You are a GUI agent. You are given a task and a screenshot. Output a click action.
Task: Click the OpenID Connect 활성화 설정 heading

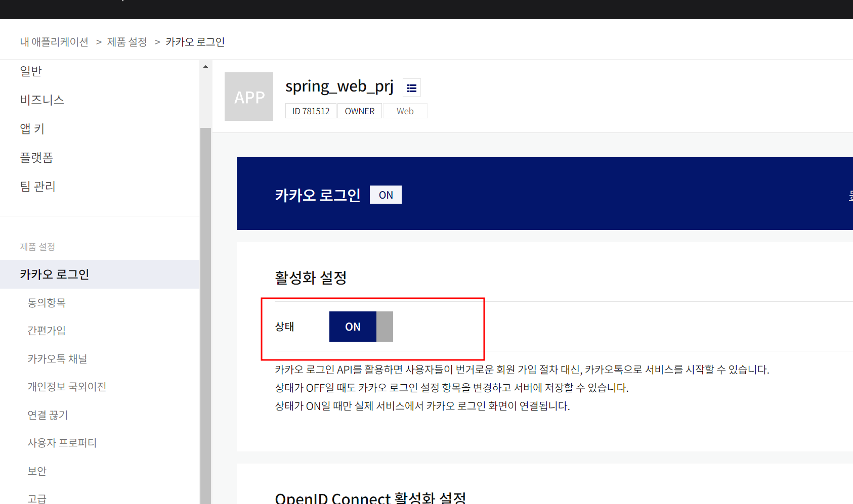tap(371, 498)
